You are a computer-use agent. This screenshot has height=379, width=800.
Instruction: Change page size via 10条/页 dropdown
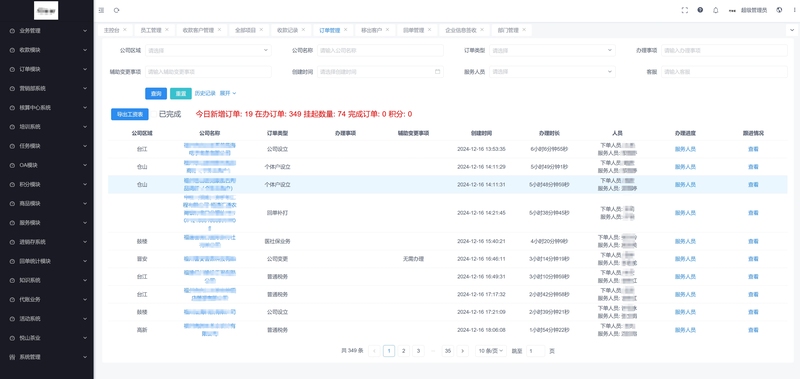[x=491, y=351]
